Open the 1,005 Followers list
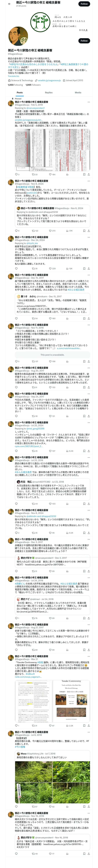The height and width of the screenshot is (868, 98). (33, 85)
